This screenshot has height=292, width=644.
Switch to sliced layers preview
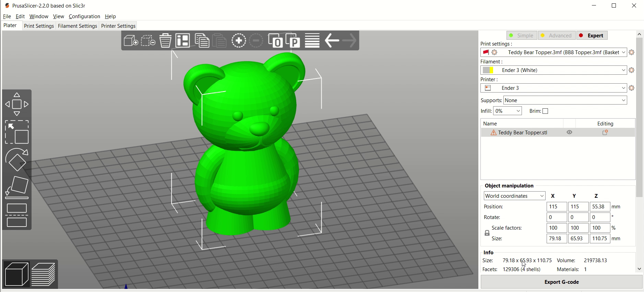pyautogui.click(x=43, y=274)
